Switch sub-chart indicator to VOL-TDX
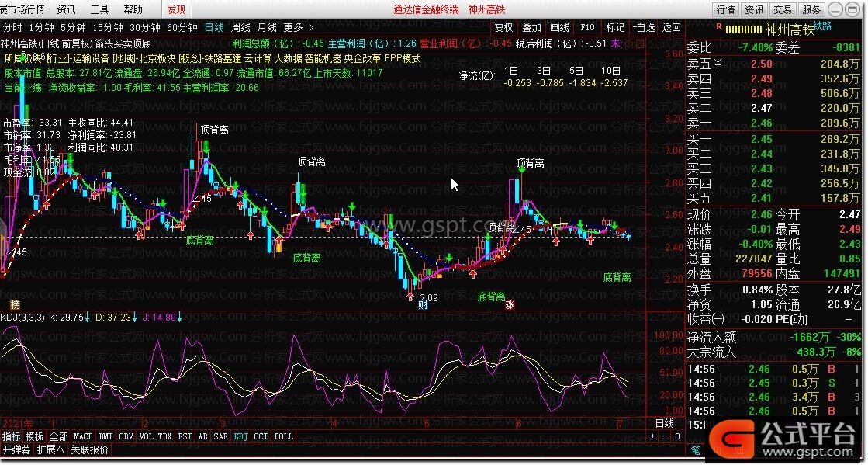The height and width of the screenshot is (465, 868). point(156,437)
